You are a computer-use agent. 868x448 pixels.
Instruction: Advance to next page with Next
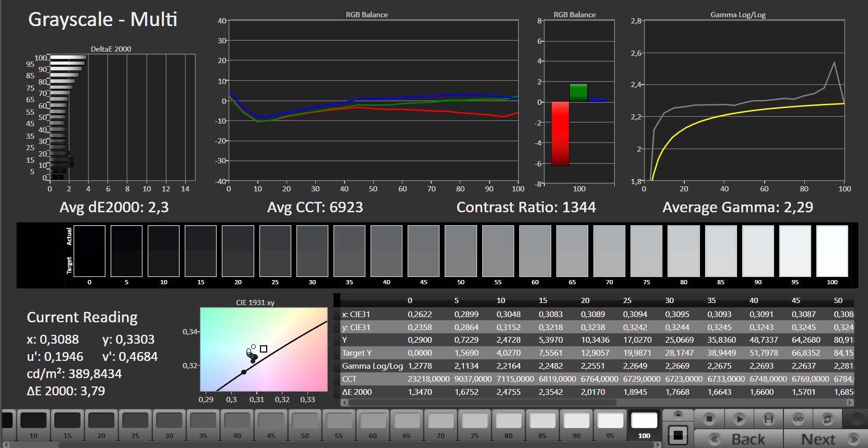[826, 439]
